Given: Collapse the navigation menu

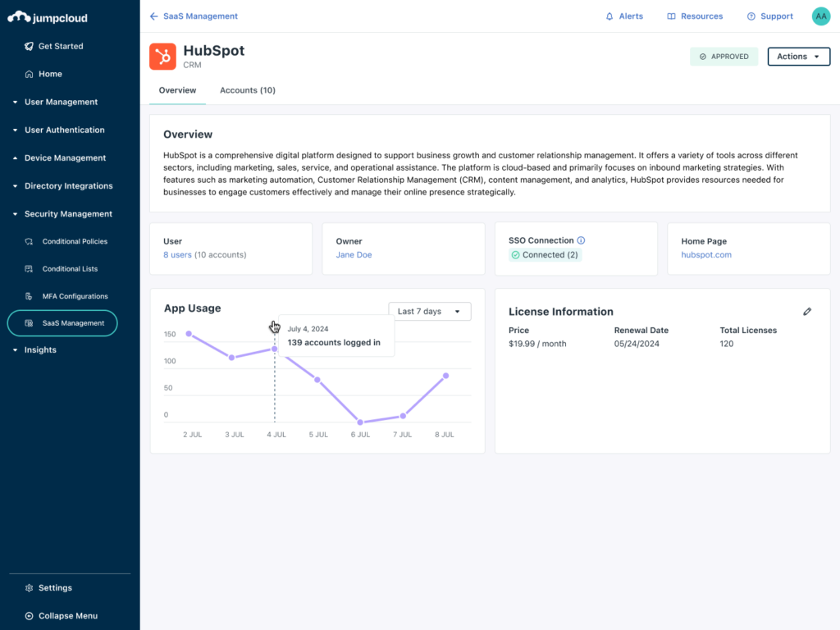Looking at the screenshot, I should point(65,615).
